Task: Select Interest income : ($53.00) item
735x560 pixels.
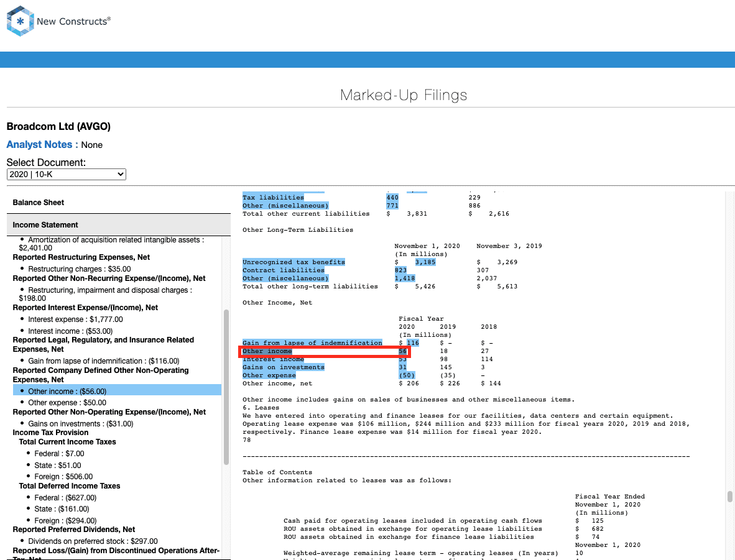Action: pos(70,331)
